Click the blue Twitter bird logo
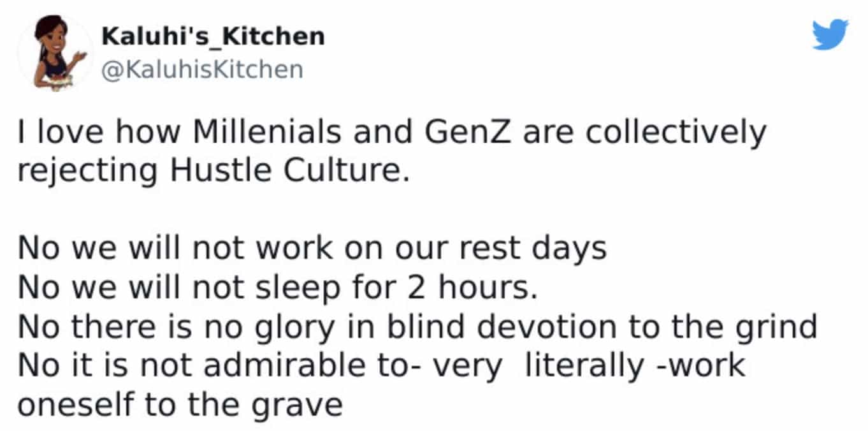Screen dimensions: 868x431 click(x=830, y=34)
